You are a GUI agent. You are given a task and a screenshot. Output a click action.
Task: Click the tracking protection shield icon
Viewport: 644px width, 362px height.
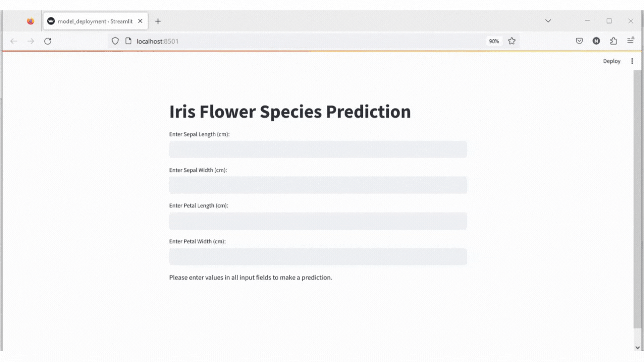pos(115,41)
